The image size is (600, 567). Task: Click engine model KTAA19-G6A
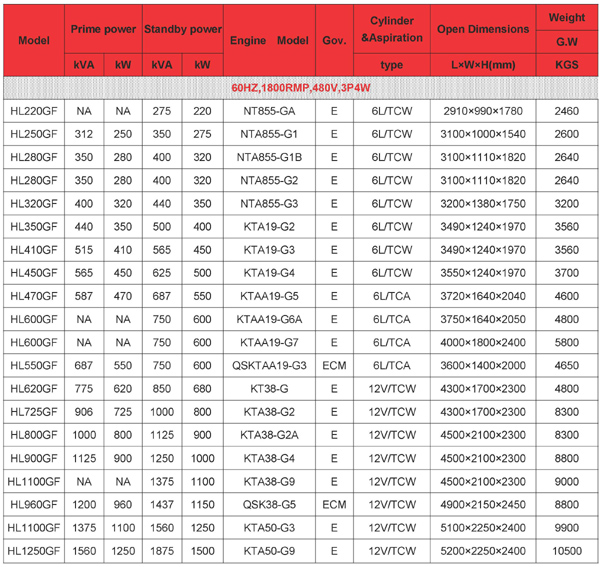pyautogui.click(x=269, y=319)
